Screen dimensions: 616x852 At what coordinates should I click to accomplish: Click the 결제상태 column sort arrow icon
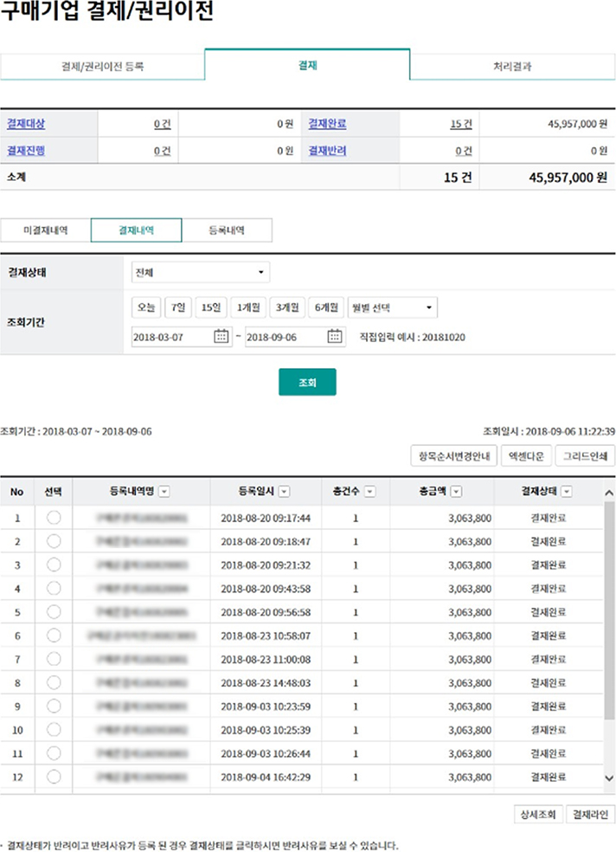click(567, 492)
